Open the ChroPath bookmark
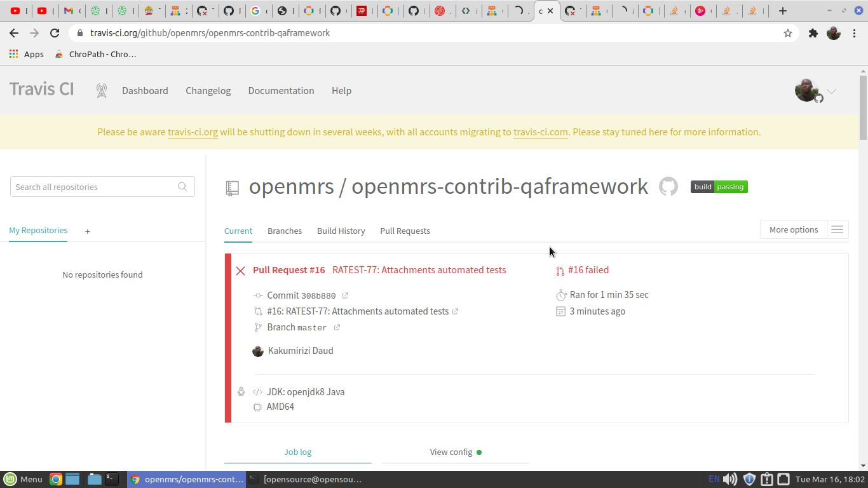This screenshot has height=488, width=868. [x=96, y=54]
